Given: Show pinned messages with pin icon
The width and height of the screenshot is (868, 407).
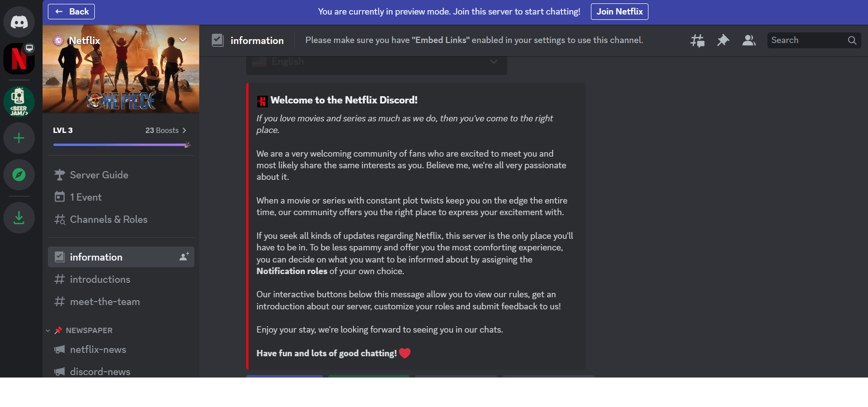Looking at the screenshot, I should pyautogui.click(x=723, y=41).
